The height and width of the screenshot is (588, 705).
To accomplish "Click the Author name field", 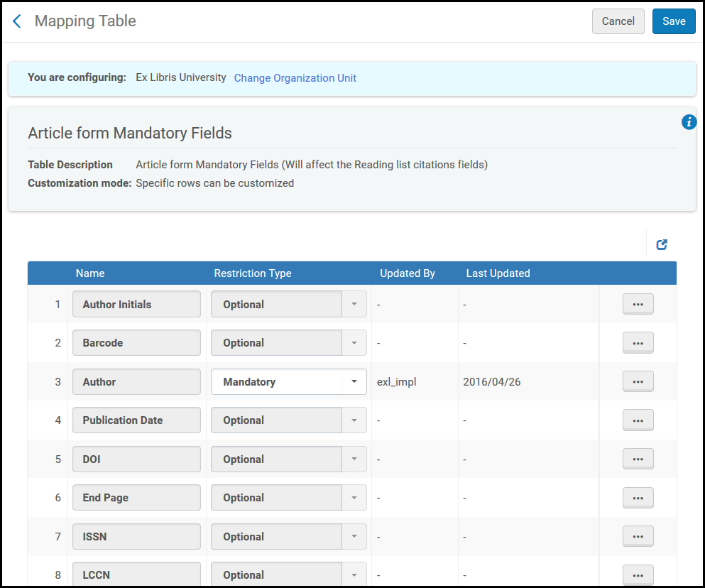I will pyautogui.click(x=137, y=381).
